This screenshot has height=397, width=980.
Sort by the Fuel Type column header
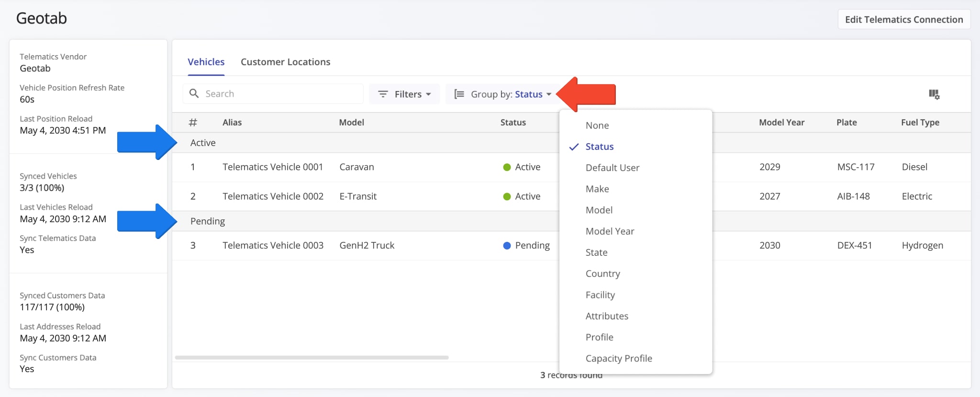click(920, 123)
